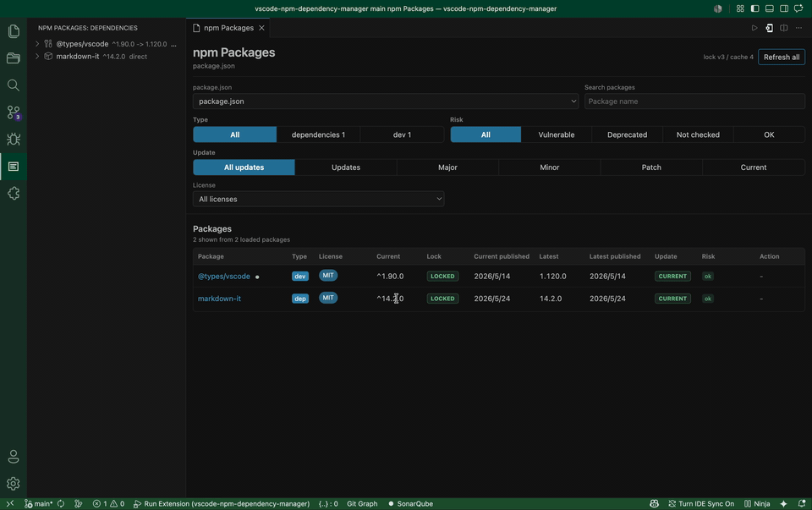The height and width of the screenshot is (510, 812).
Task: Open the notifications bell in status bar
Action: [x=802, y=504]
